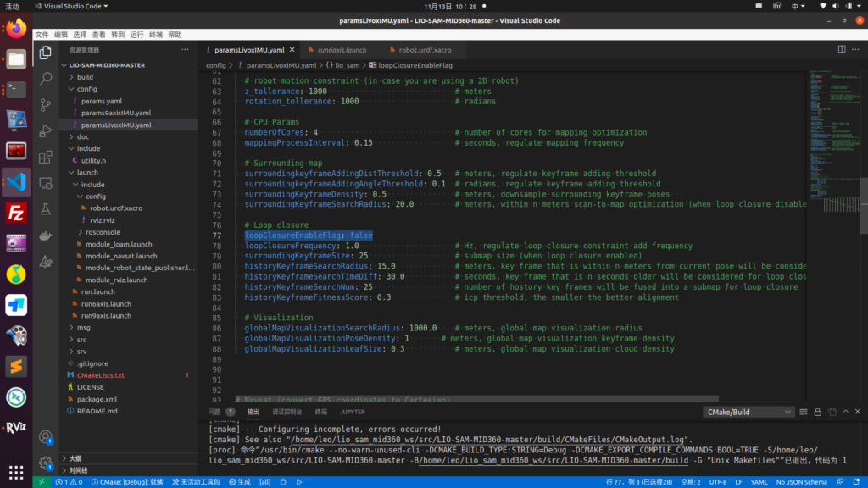Screen dimensions: 868x488
Task: Expand the rosconsole folder
Action: pos(129,232)
